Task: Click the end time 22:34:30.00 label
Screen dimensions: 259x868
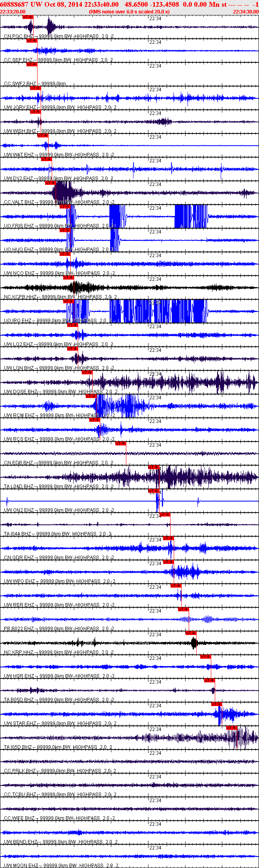Action: click(246, 12)
